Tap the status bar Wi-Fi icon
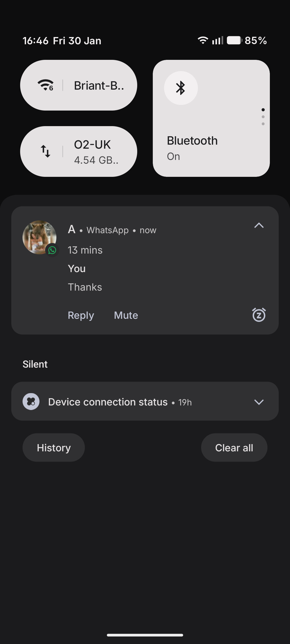Screen dimensions: 290x644 click(203, 41)
